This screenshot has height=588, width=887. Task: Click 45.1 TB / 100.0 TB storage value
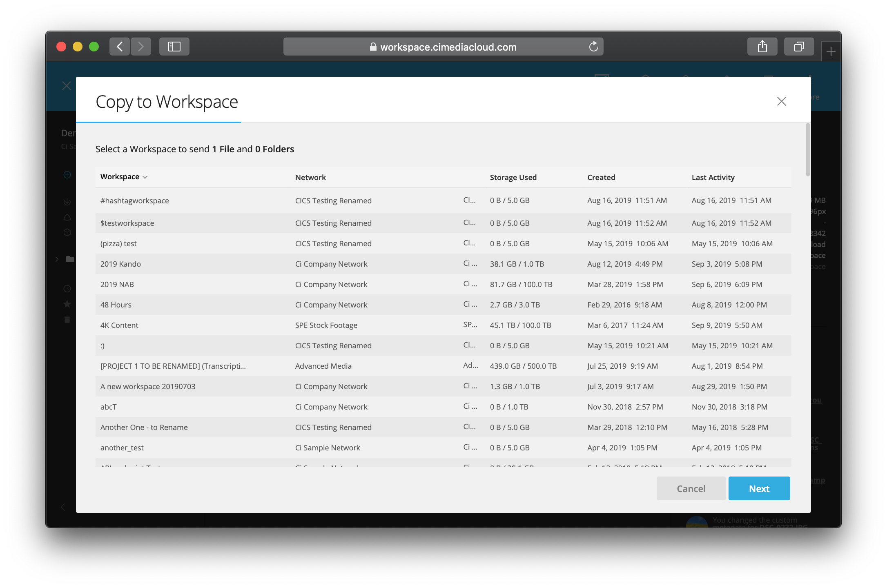point(520,325)
